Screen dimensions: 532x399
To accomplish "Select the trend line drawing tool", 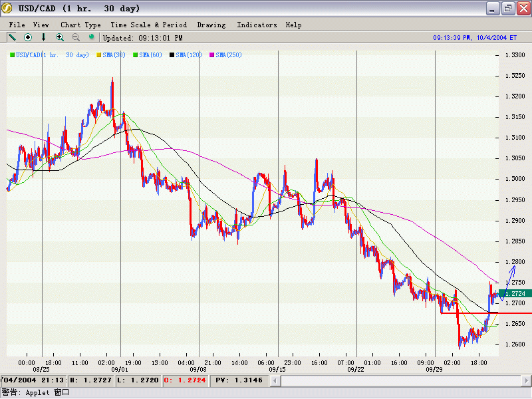I will (12, 37).
